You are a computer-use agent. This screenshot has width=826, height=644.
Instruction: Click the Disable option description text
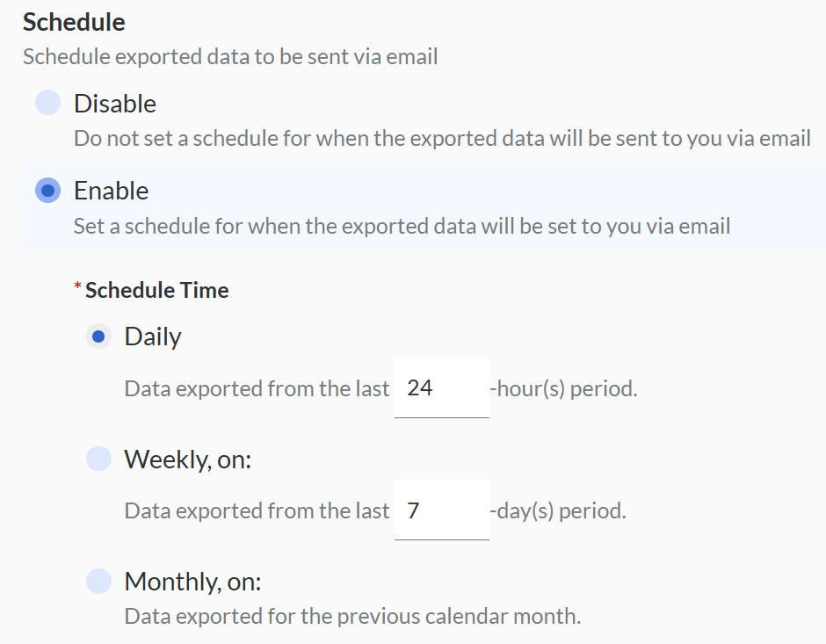pyautogui.click(x=441, y=139)
